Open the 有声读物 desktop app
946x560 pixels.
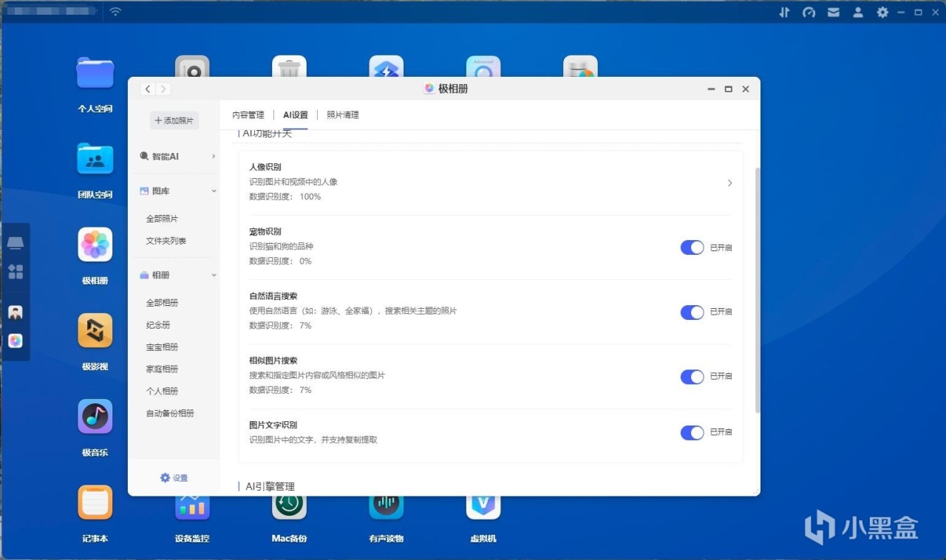point(386,507)
